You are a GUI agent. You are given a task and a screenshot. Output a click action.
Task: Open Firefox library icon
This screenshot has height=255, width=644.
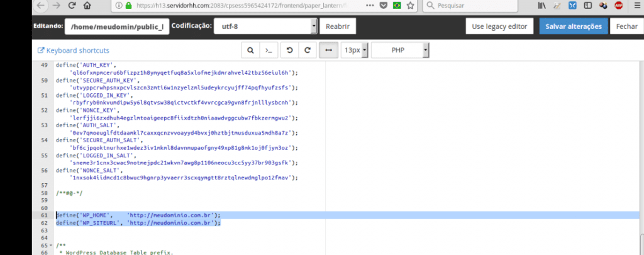tap(541, 6)
